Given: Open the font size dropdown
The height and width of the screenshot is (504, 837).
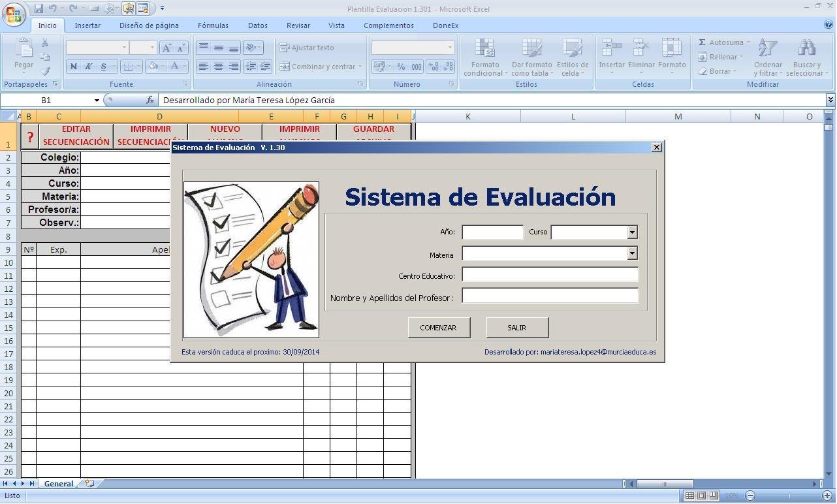Looking at the screenshot, I should click(152, 48).
